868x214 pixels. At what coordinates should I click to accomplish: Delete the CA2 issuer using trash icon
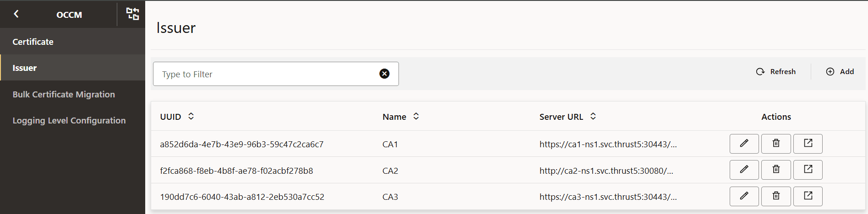[x=776, y=170]
